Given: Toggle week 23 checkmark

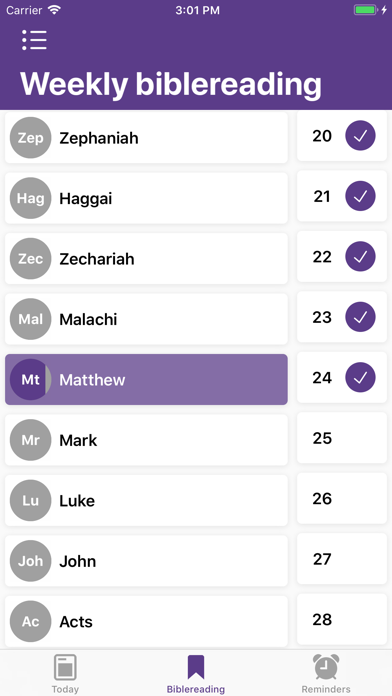Looking at the screenshot, I should [x=360, y=317].
